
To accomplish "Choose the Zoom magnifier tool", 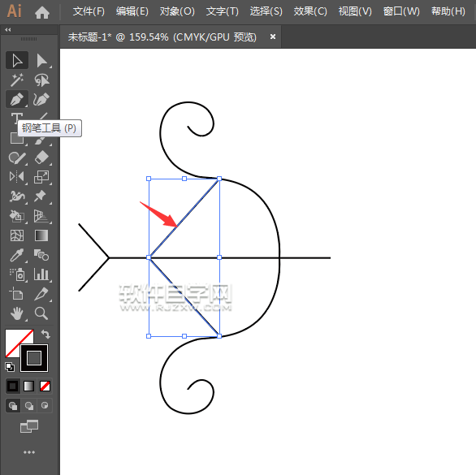I will [41, 313].
